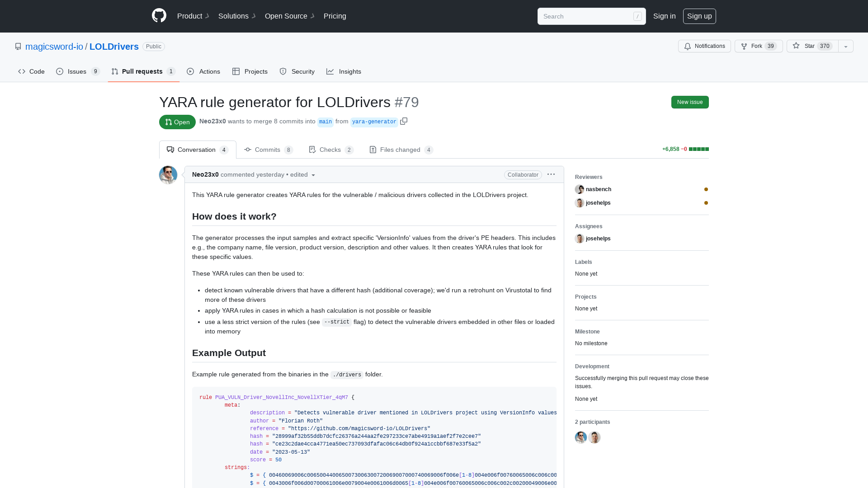This screenshot has width=868, height=488.
Task: Click the --strict inline code
Action: [337, 322]
